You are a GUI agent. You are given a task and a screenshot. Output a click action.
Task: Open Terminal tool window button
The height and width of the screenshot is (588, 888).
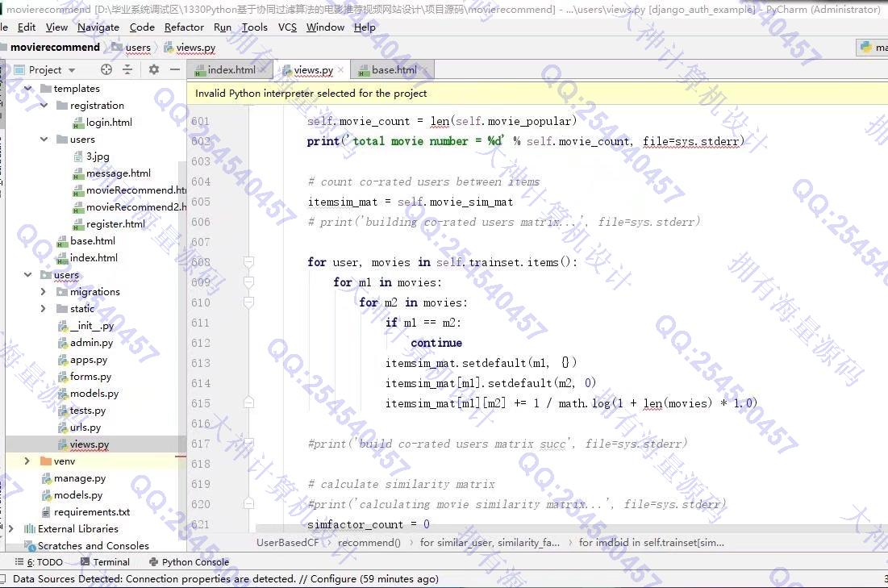[106, 562]
